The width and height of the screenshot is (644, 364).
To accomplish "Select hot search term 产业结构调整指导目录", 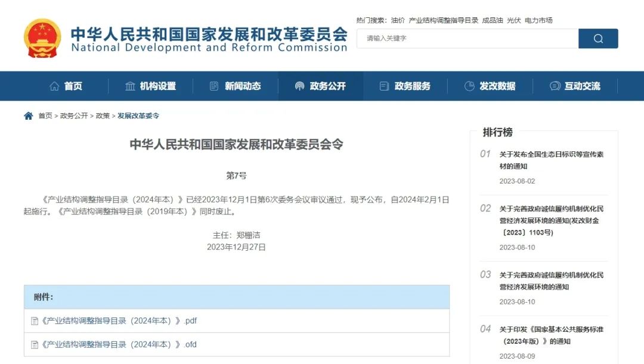I will 443,20.
